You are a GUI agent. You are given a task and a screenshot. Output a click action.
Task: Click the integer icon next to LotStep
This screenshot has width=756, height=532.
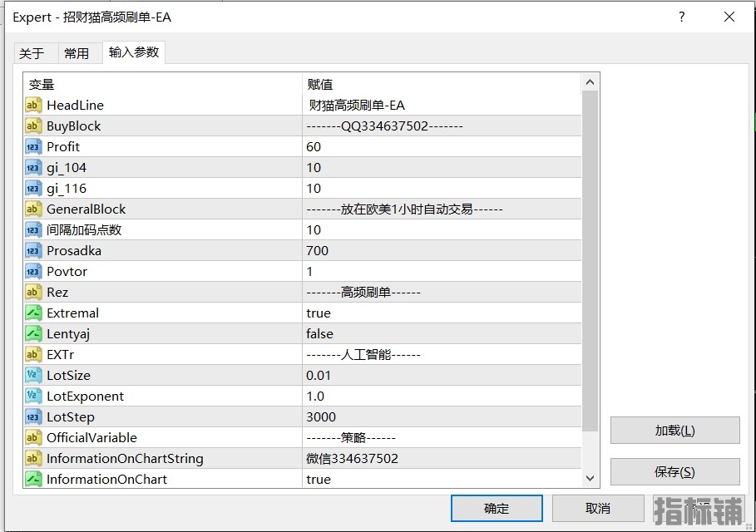pyautogui.click(x=33, y=416)
